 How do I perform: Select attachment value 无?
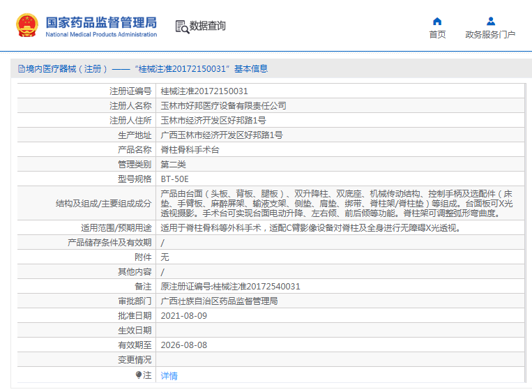point(165,257)
